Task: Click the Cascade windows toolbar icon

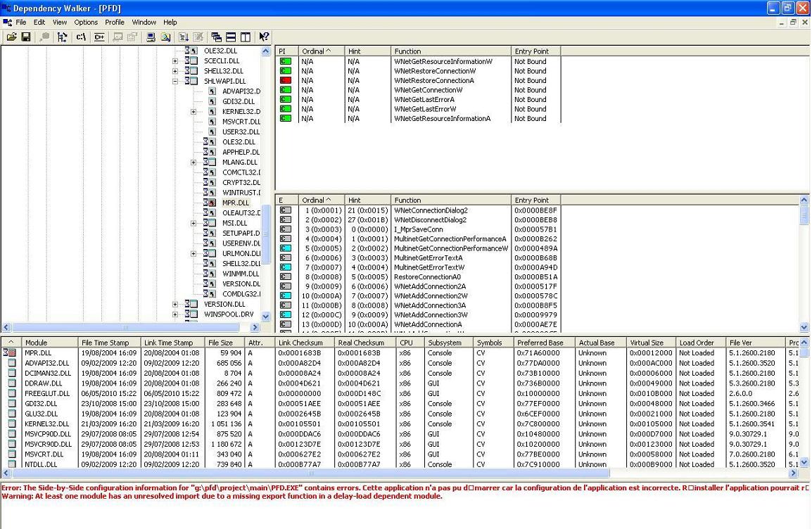Action: pyautogui.click(x=217, y=37)
